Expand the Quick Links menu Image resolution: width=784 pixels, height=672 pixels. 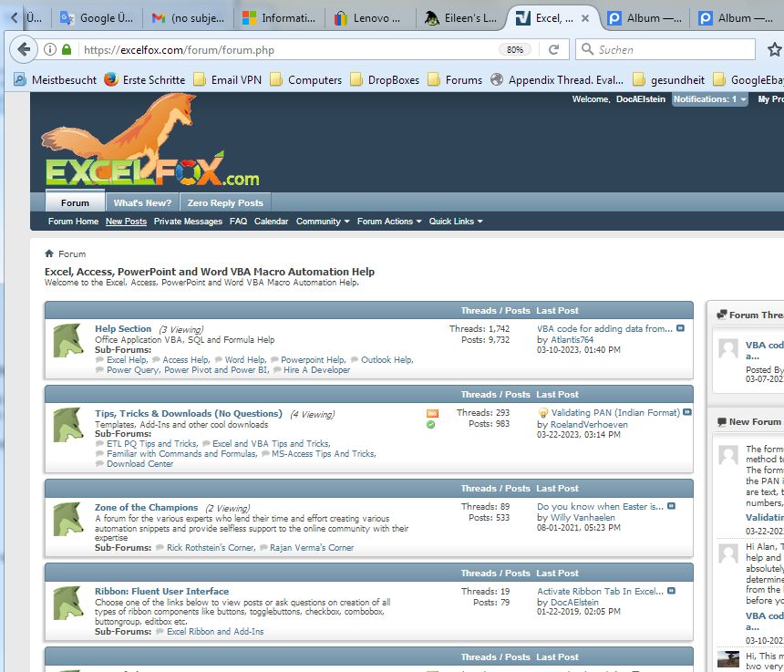point(456,222)
